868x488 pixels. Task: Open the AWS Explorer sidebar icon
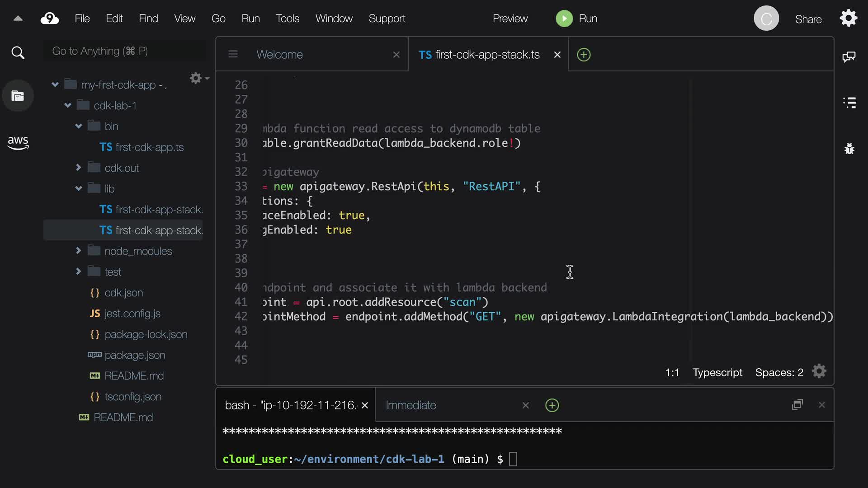[x=18, y=143]
